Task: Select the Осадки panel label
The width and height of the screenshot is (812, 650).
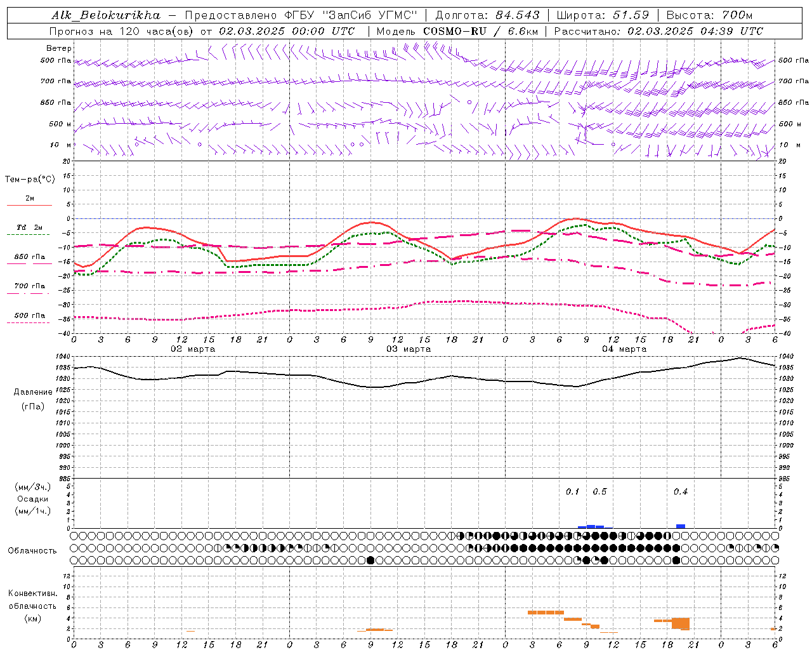Action: [x=32, y=499]
